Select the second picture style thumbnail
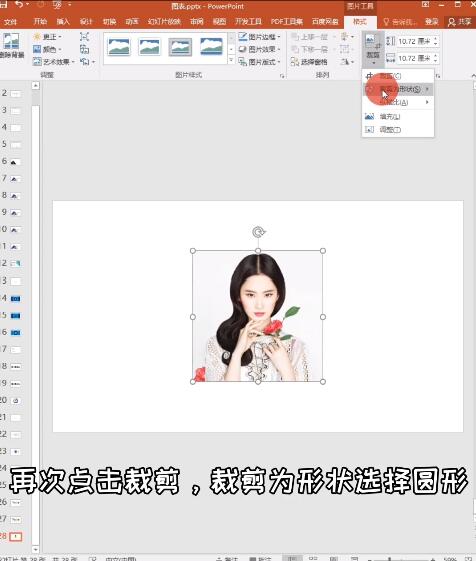Viewport: 476px width, 561px height. click(x=150, y=47)
